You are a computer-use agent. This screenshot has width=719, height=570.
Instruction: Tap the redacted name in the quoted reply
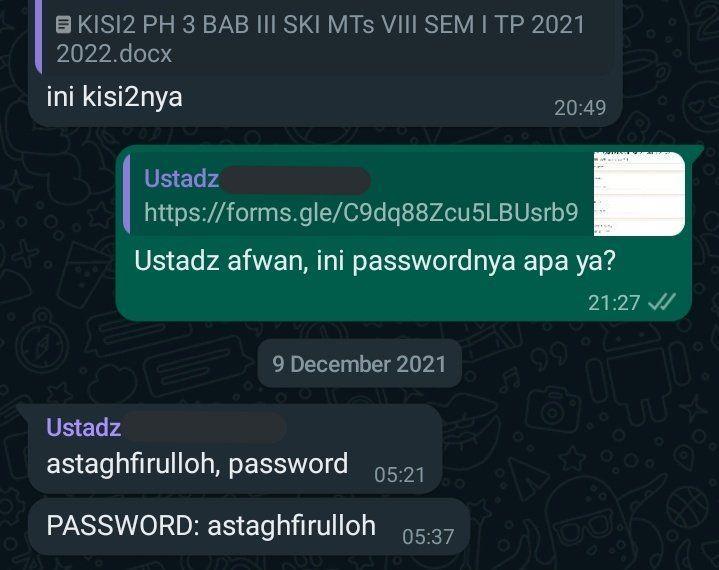click(295, 180)
